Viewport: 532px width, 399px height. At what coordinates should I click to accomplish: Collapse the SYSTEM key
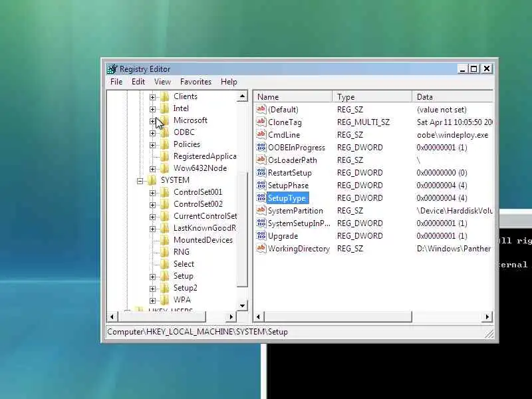click(x=140, y=181)
